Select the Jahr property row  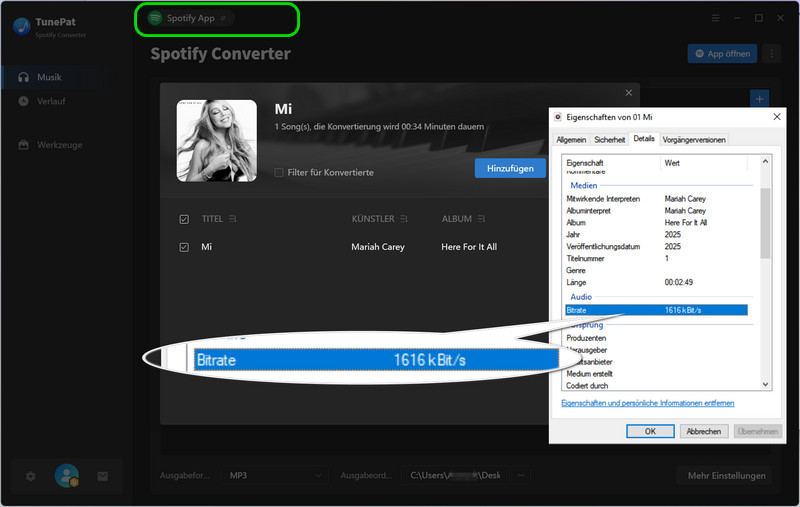click(657, 235)
